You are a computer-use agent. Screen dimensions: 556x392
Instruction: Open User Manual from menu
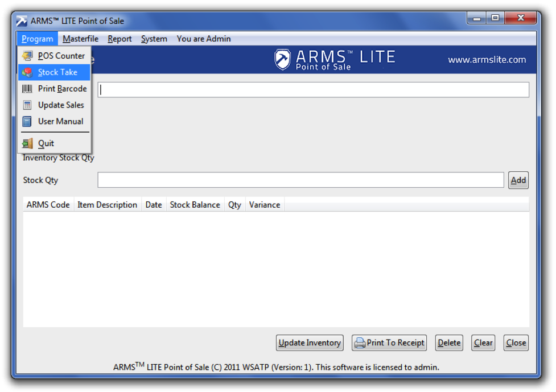tap(54, 121)
